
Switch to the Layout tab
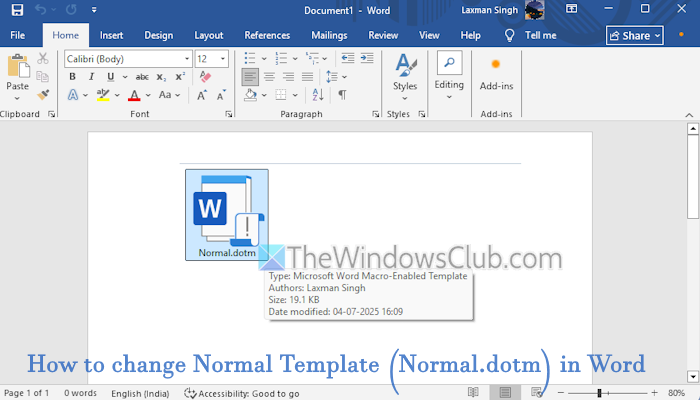(208, 35)
